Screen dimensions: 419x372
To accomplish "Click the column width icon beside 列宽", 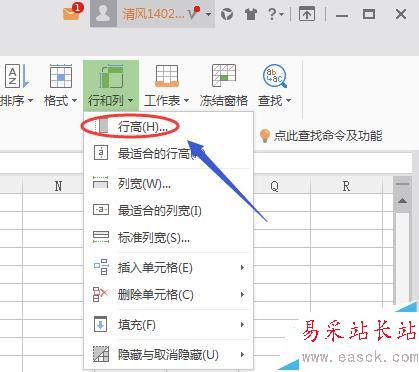I will coord(101,183).
